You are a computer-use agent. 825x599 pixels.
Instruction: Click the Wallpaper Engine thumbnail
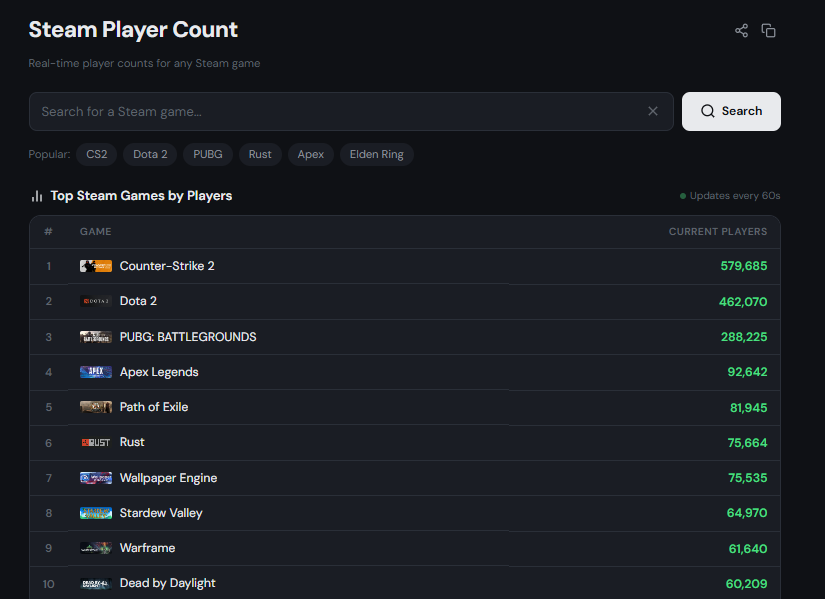[x=96, y=478]
